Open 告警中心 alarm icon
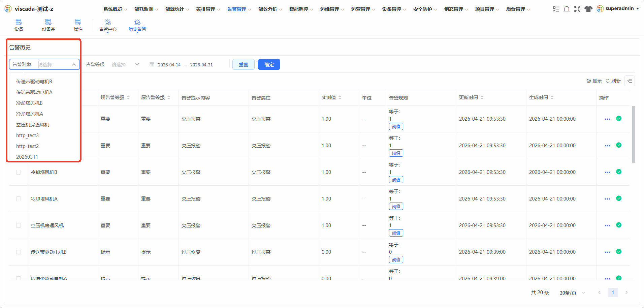 [x=107, y=22]
